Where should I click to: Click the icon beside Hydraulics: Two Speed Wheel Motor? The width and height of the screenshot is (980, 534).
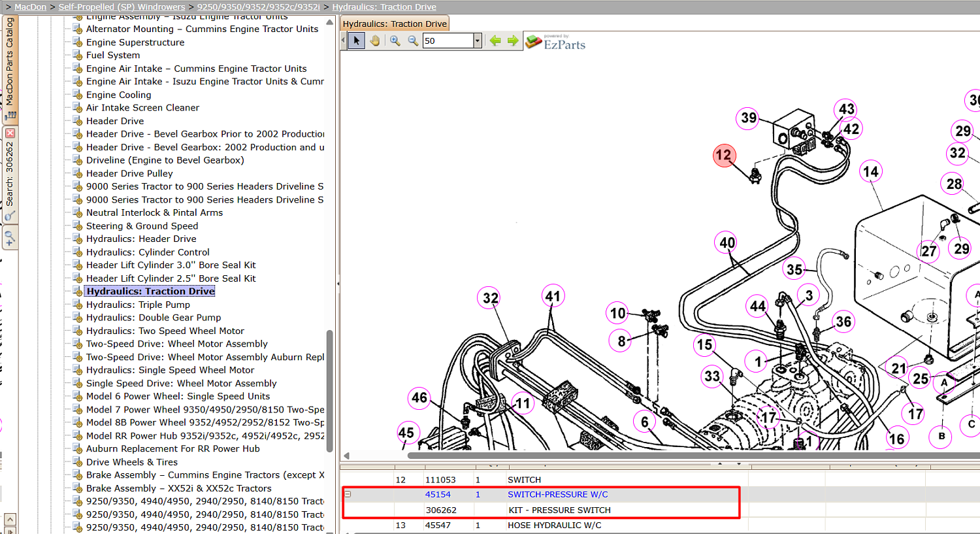77,330
